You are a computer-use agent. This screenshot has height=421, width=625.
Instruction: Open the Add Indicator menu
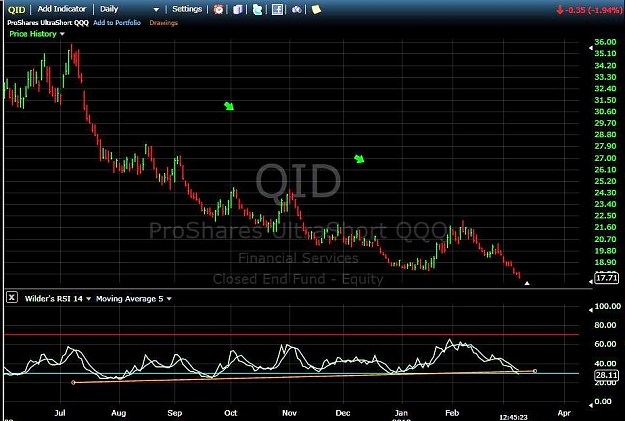pyautogui.click(x=62, y=9)
